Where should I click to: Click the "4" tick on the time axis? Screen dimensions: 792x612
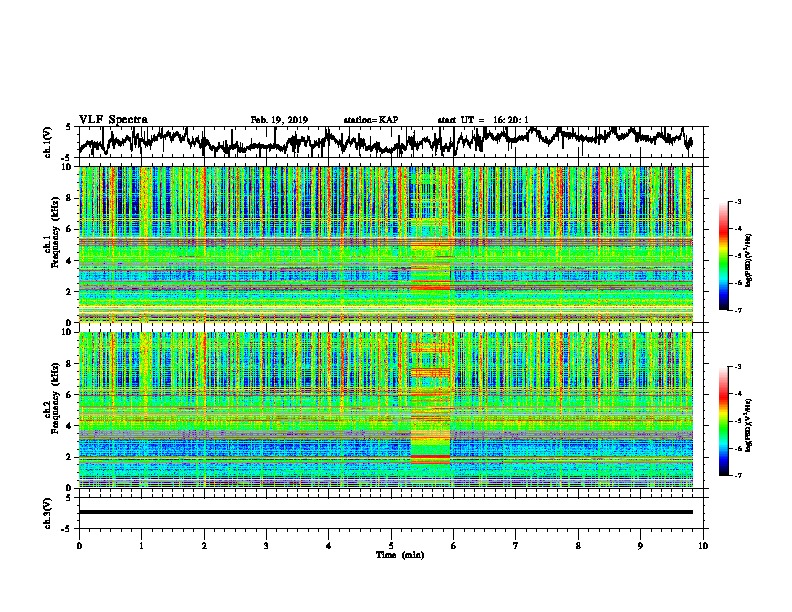point(328,546)
